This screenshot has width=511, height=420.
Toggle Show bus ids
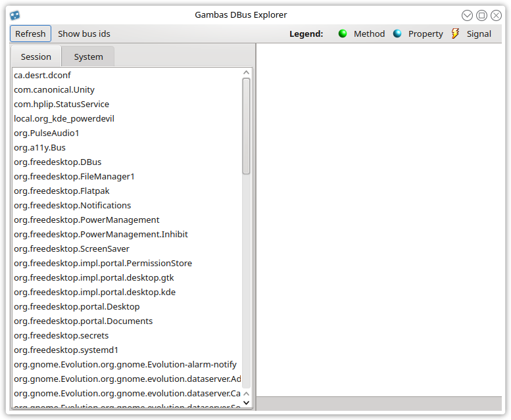(84, 34)
